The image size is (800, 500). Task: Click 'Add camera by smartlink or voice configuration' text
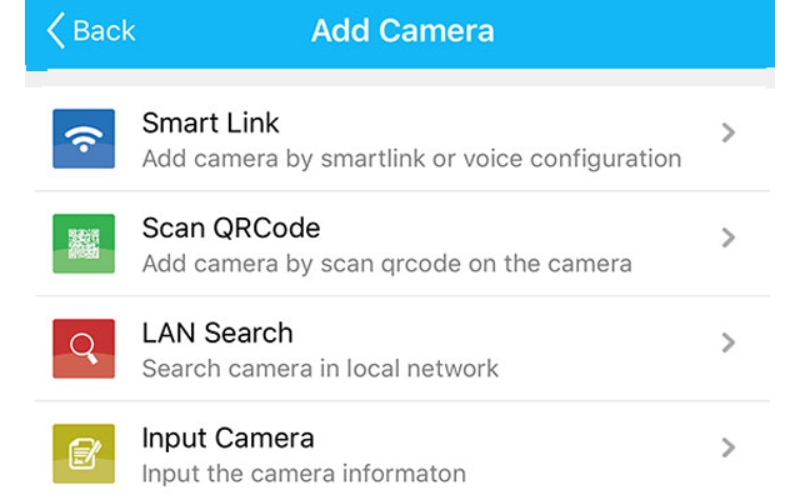411,158
